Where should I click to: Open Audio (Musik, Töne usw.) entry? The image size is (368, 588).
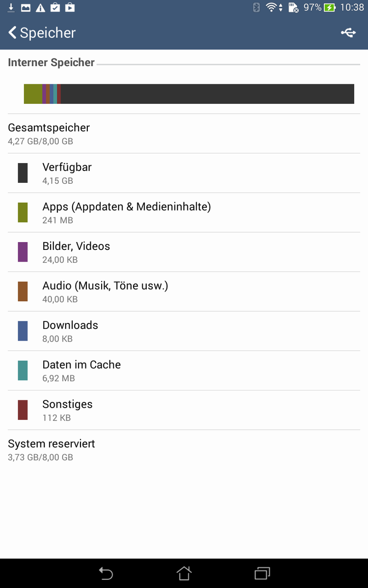(184, 292)
